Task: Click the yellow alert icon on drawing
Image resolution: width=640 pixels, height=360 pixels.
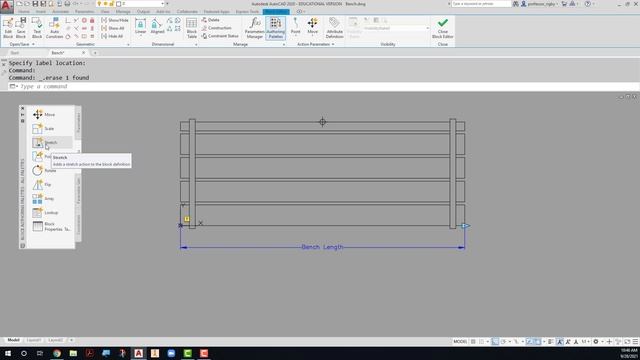Action: pos(187,219)
